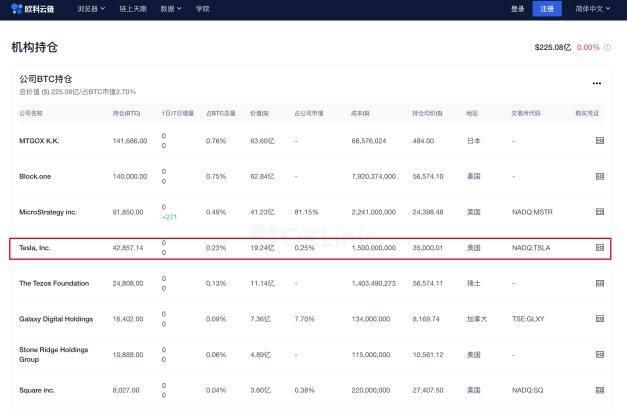Click the 交易所代码 column header
Screen dimensions: 627x409
point(526,113)
